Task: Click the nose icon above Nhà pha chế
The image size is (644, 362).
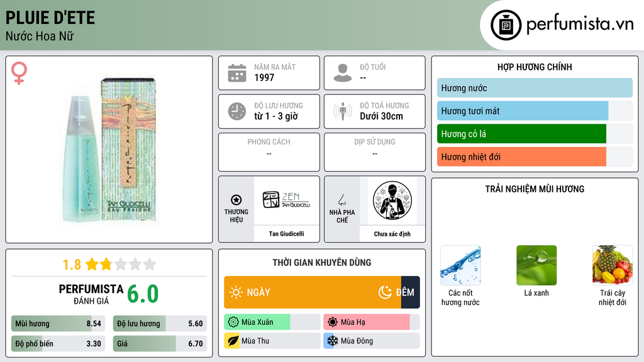Action: click(x=341, y=200)
